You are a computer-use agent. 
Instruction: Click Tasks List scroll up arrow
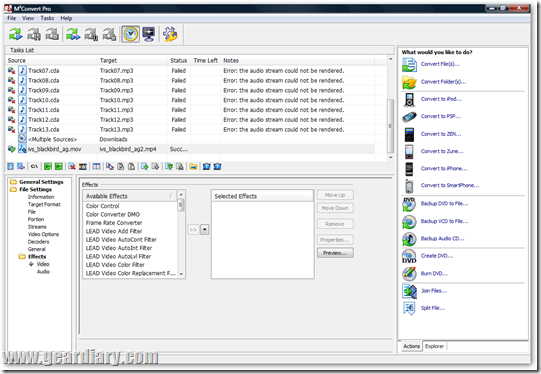pos(391,59)
